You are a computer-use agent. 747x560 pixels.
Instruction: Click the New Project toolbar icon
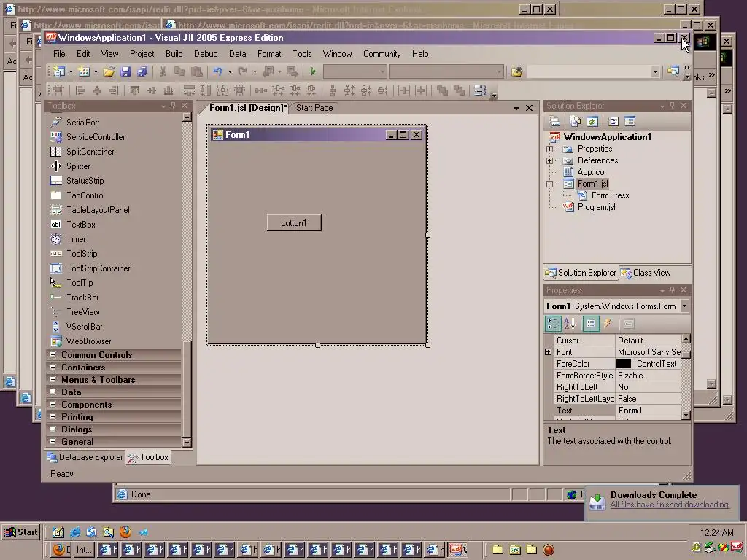pyautogui.click(x=59, y=72)
